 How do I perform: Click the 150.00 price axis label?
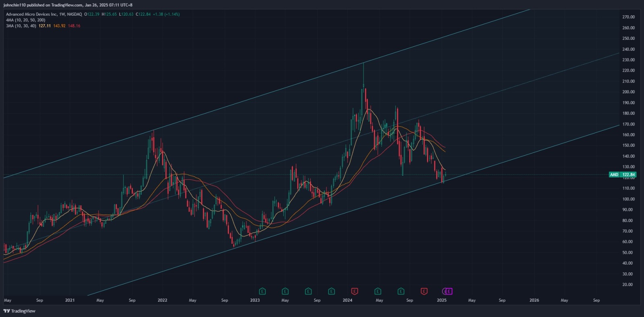pos(628,145)
